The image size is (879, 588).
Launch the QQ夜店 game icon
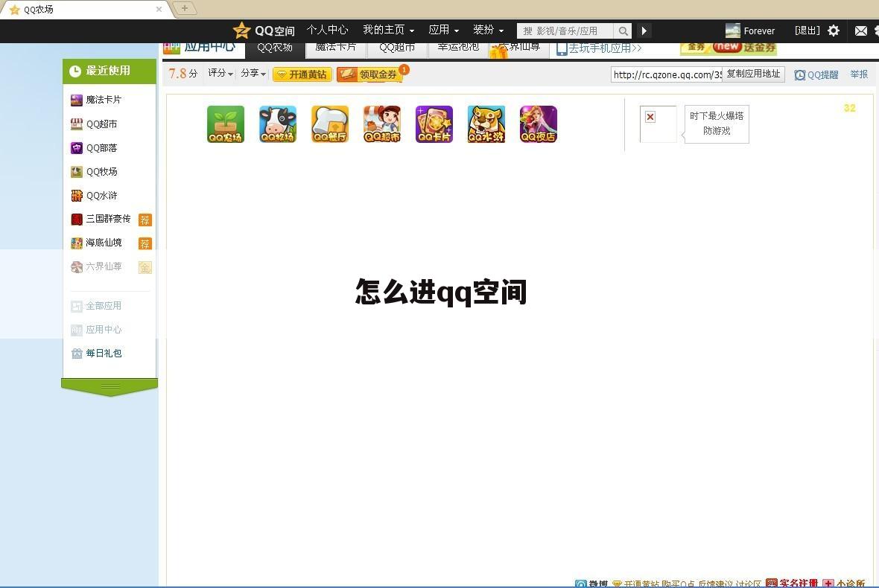tap(538, 124)
